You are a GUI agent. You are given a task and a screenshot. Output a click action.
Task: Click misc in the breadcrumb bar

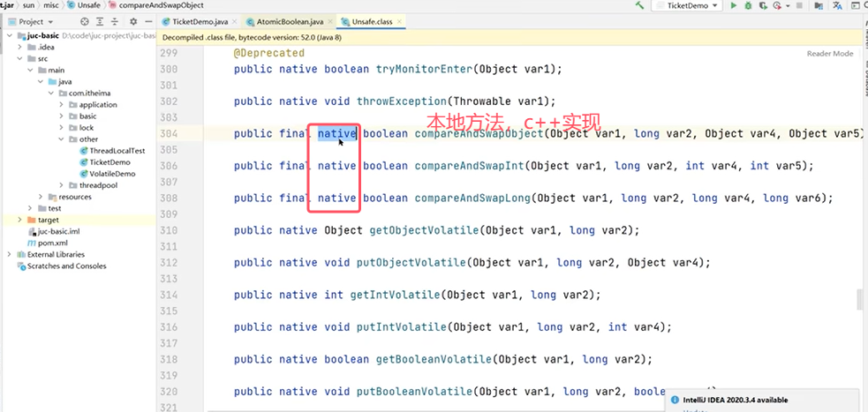pyautogui.click(x=51, y=5)
